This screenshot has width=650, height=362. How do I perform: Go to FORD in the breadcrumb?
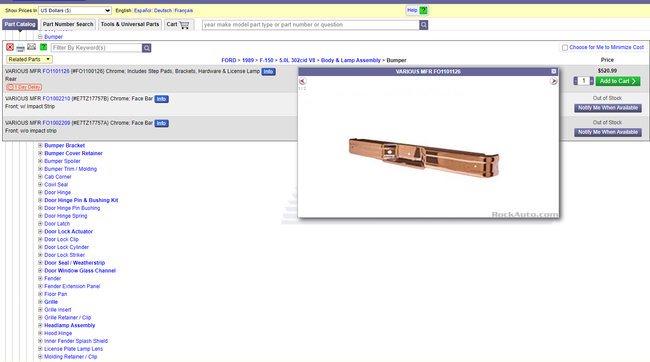tap(229, 60)
